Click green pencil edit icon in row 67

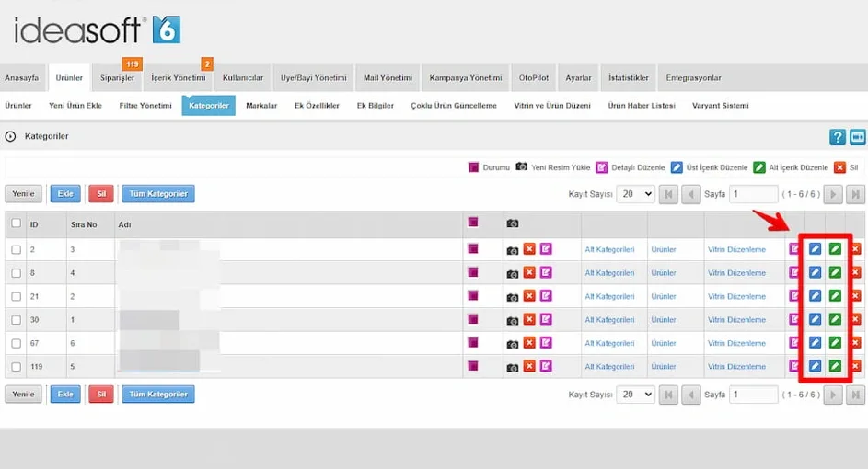835,343
